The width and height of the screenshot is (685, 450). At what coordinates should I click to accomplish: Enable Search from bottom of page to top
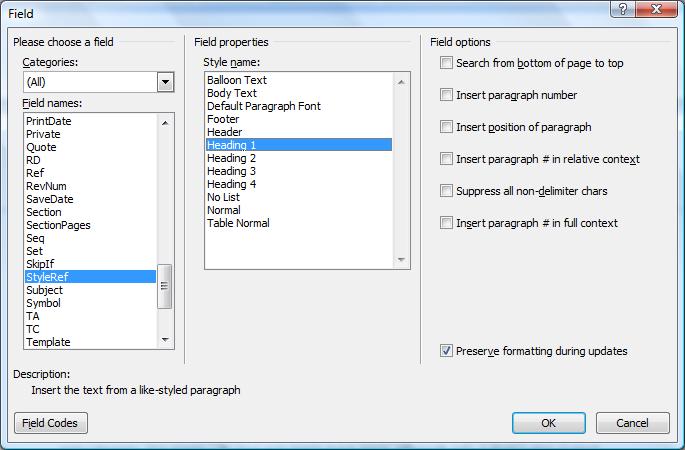[446, 63]
